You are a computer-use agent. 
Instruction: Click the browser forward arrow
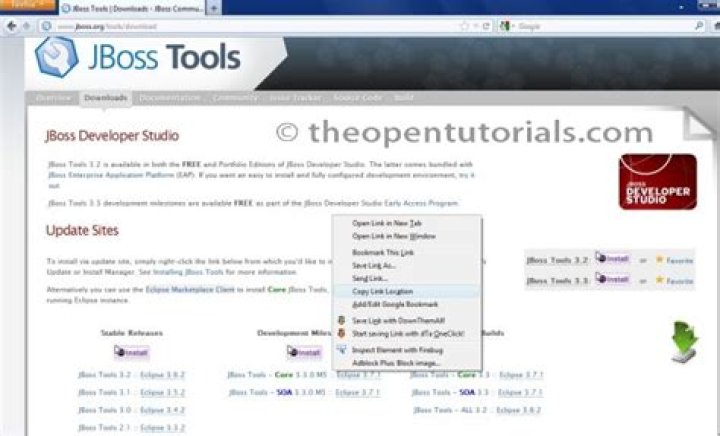(x=27, y=26)
